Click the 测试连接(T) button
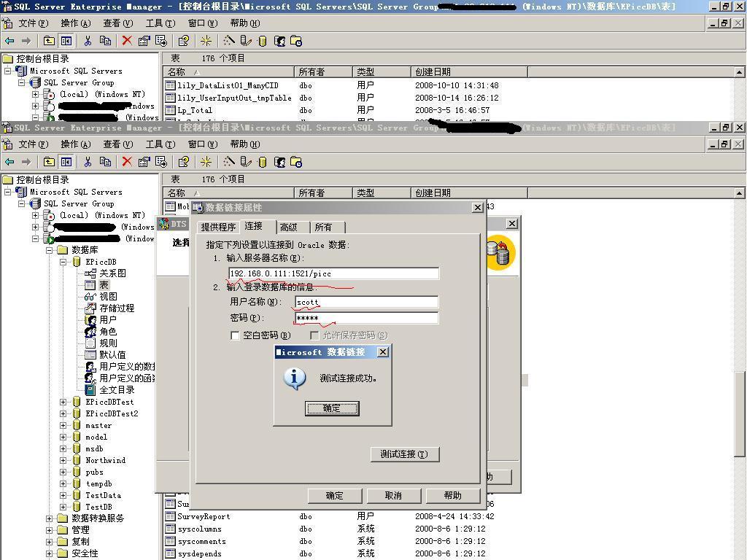 [x=404, y=454]
